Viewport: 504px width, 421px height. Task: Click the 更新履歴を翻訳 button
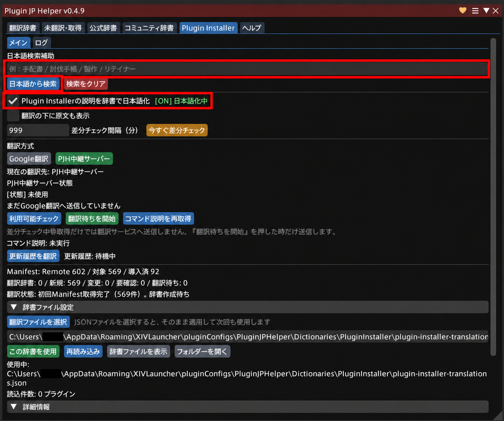tap(33, 256)
